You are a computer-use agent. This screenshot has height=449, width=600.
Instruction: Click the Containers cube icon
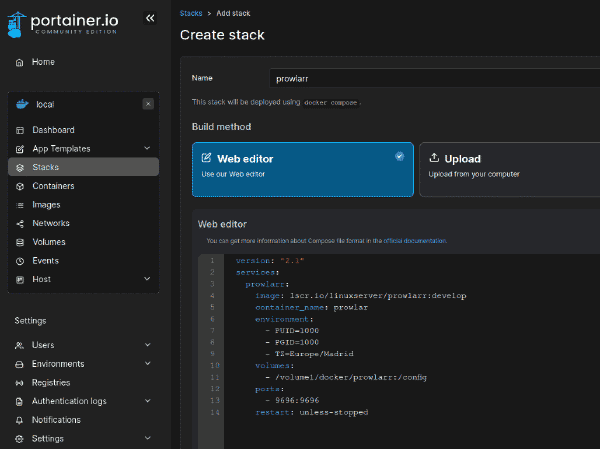20,186
